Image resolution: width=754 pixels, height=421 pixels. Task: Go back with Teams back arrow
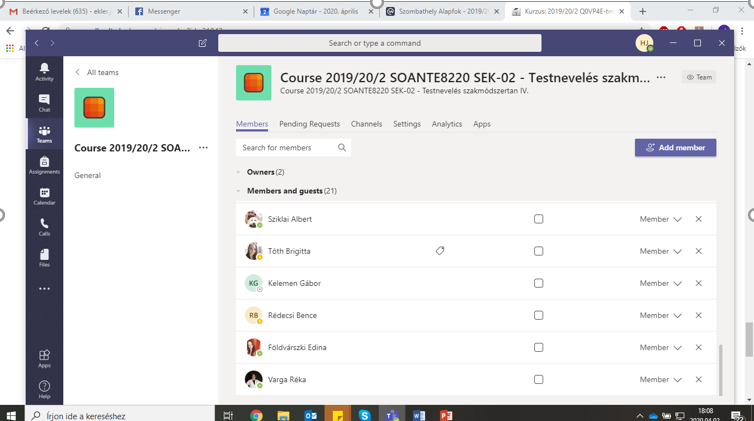tap(37, 43)
